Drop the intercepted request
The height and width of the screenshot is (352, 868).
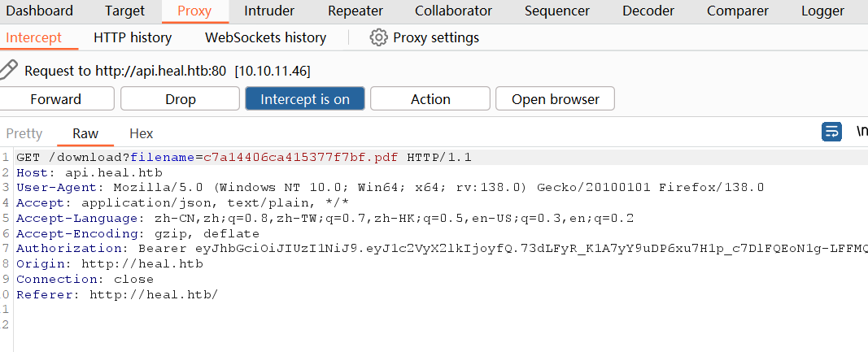coord(181,99)
